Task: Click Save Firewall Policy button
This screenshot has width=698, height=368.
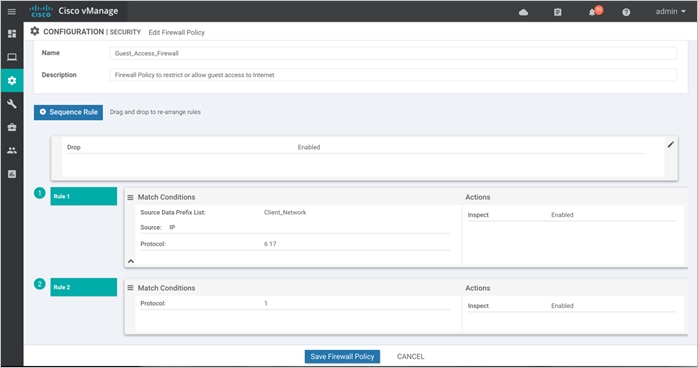Action: click(x=342, y=356)
